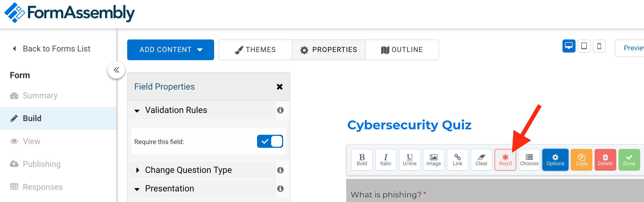Open the Choices list editor
This screenshot has width=644, height=202.
click(x=529, y=160)
